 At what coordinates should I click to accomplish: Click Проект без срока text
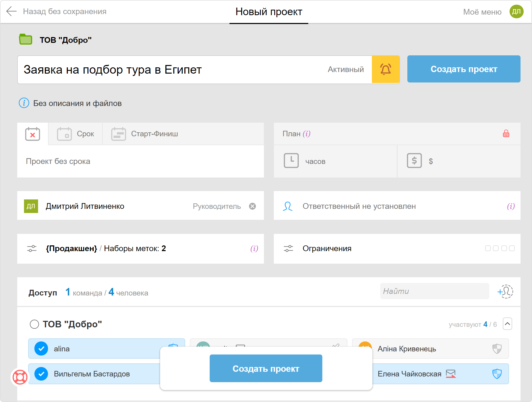point(58,161)
